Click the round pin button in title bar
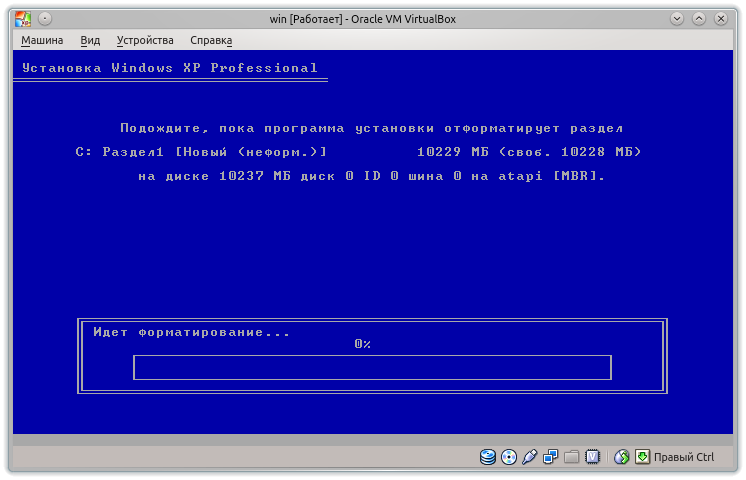This screenshot has width=746, height=480. [45, 19]
